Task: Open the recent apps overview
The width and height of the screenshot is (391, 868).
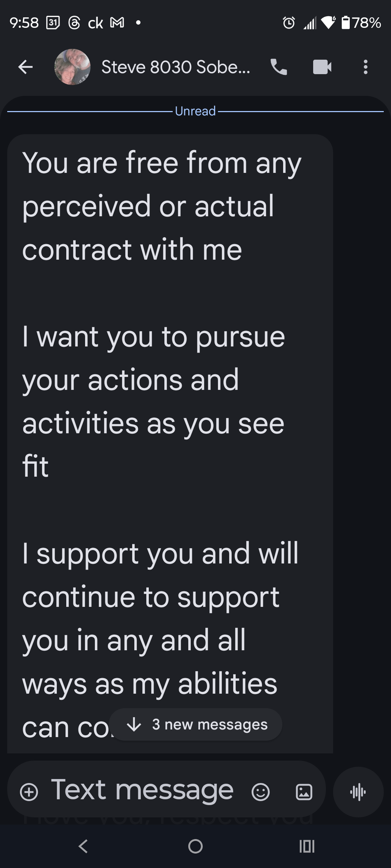Action: click(307, 846)
